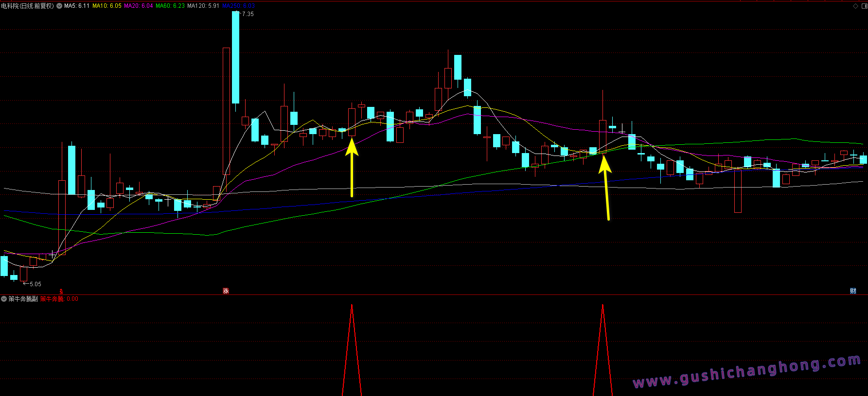Screen dimensions: 868x396
Task: Select the yellow MA10 label
Action: (107, 6)
